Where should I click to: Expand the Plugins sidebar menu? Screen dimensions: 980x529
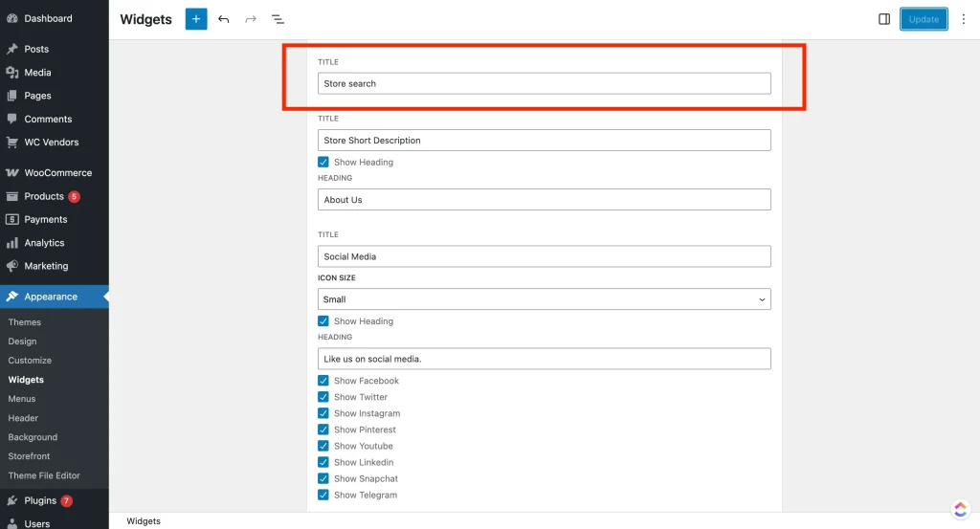(x=40, y=500)
